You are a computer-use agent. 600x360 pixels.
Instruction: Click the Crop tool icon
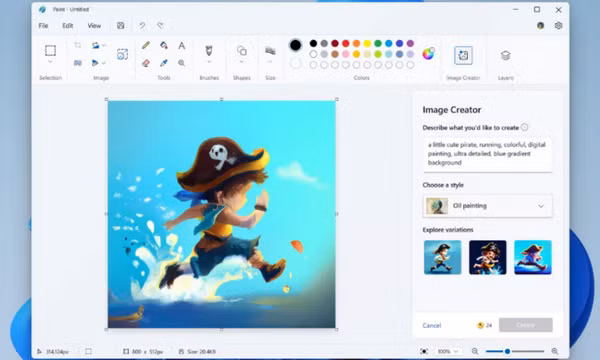78,45
